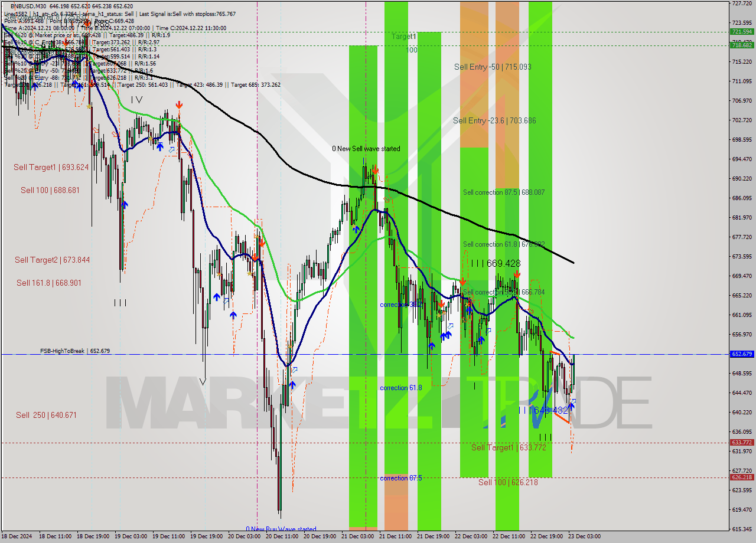The image size is (756, 543).
Task: Click the 698.595 price axis value
Action: [x=742, y=139]
